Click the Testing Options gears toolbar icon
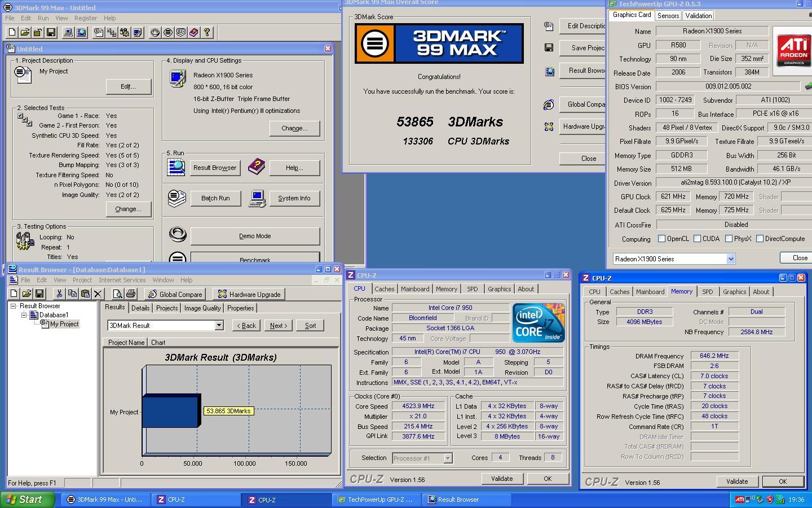812x508 pixels. point(125,33)
